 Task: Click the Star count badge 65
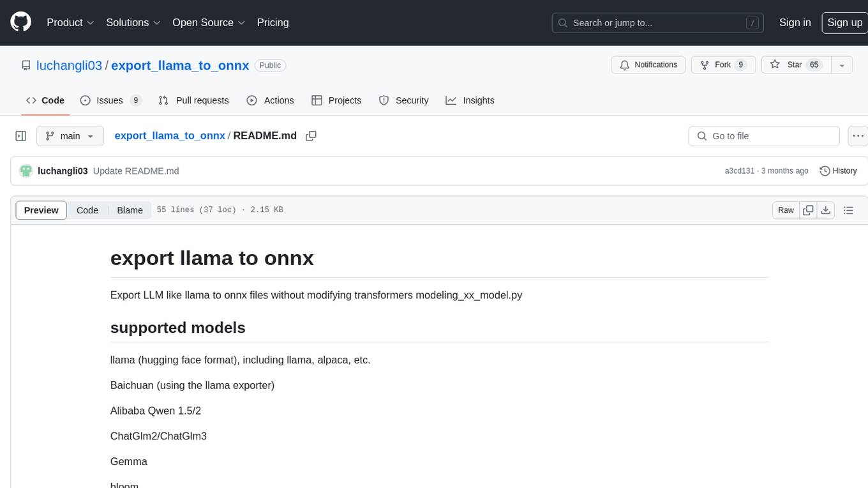(814, 65)
